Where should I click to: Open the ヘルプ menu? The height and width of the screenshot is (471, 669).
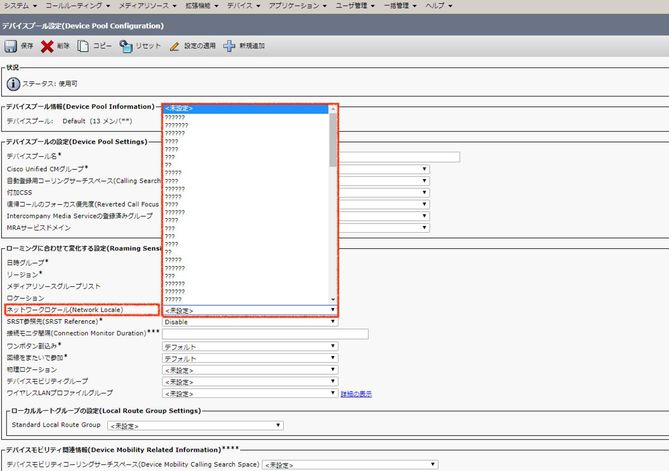pos(439,6)
